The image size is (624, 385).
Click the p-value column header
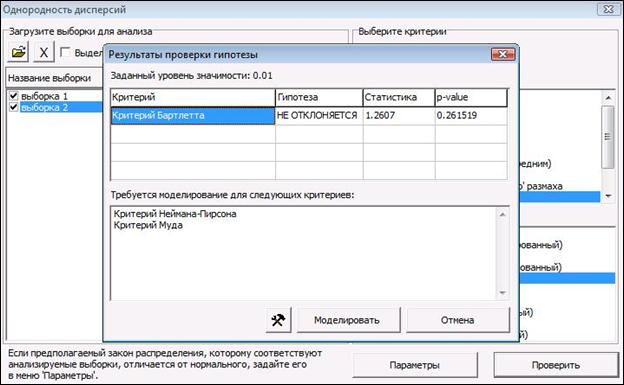click(471, 97)
